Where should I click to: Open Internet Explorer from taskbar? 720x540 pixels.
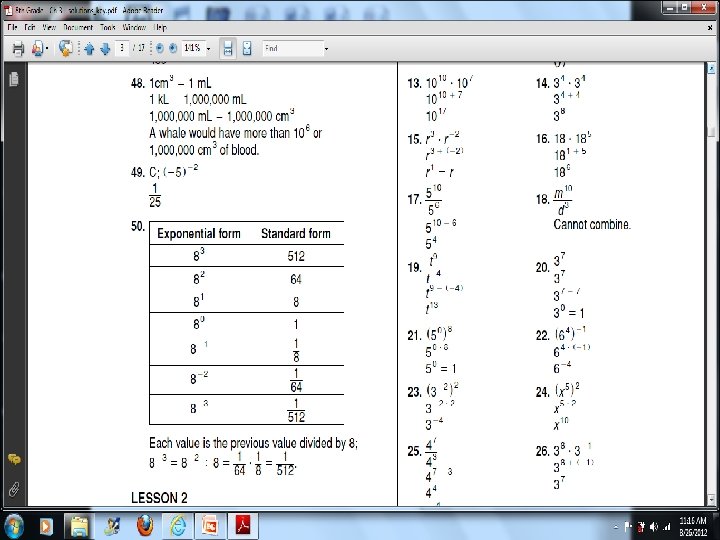(178, 526)
